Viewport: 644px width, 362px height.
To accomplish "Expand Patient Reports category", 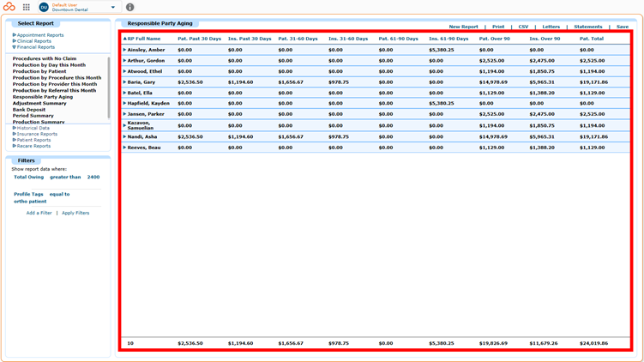I will tap(32, 140).
